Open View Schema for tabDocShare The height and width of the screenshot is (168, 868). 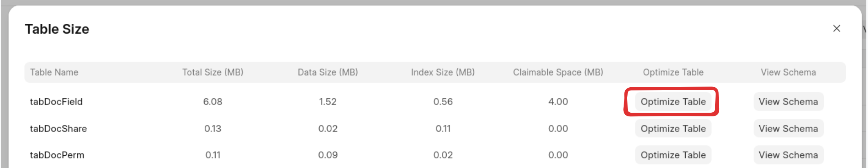click(x=788, y=129)
